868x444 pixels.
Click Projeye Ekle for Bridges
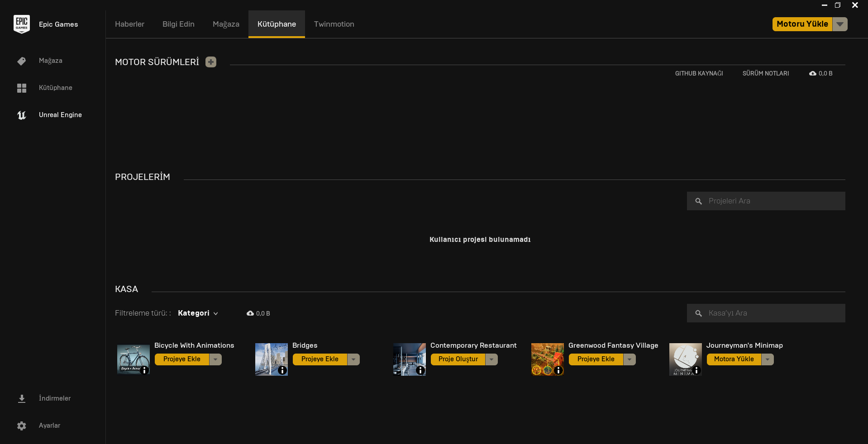click(320, 359)
